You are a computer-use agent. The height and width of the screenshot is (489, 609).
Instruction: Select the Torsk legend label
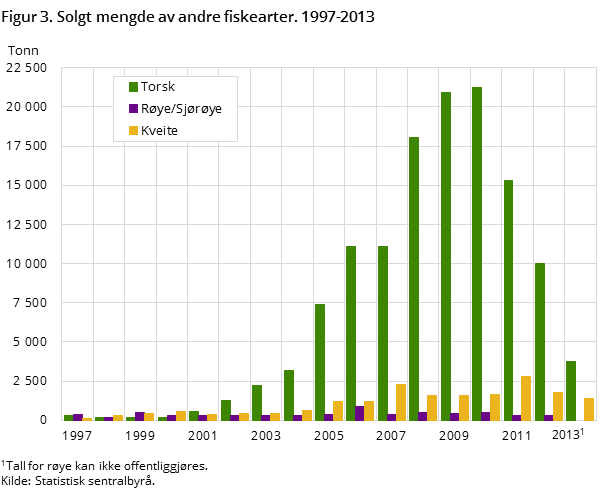point(157,87)
